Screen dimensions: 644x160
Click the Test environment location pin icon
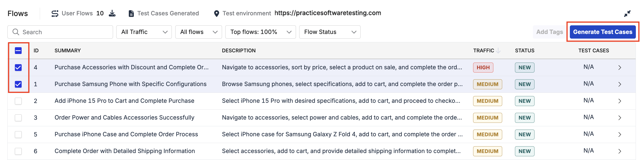click(216, 13)
